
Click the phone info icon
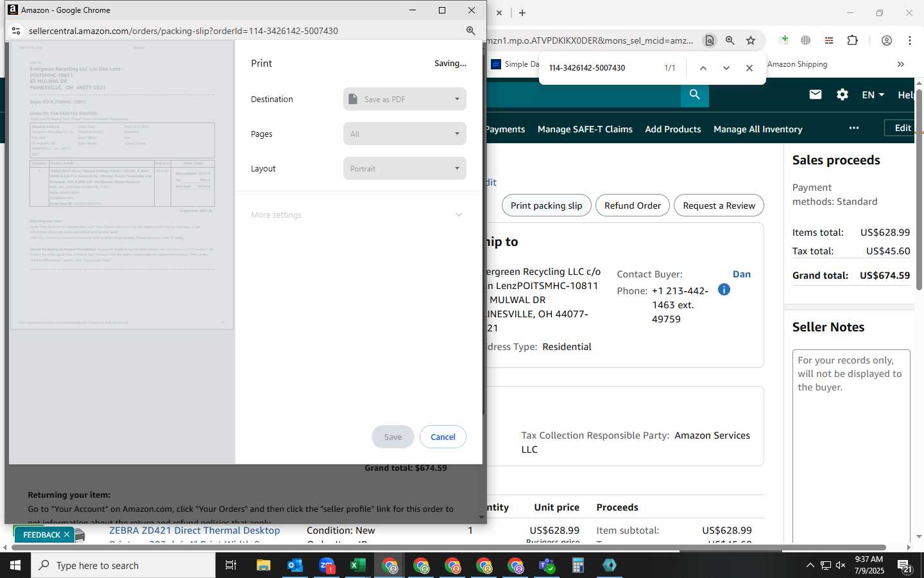point(724,290)
